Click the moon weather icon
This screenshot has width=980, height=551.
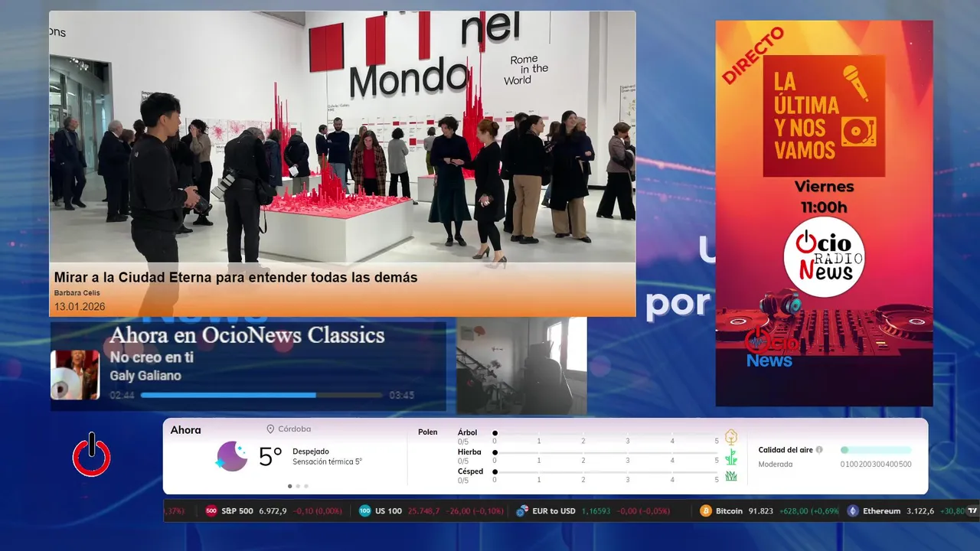pos(231,456)
